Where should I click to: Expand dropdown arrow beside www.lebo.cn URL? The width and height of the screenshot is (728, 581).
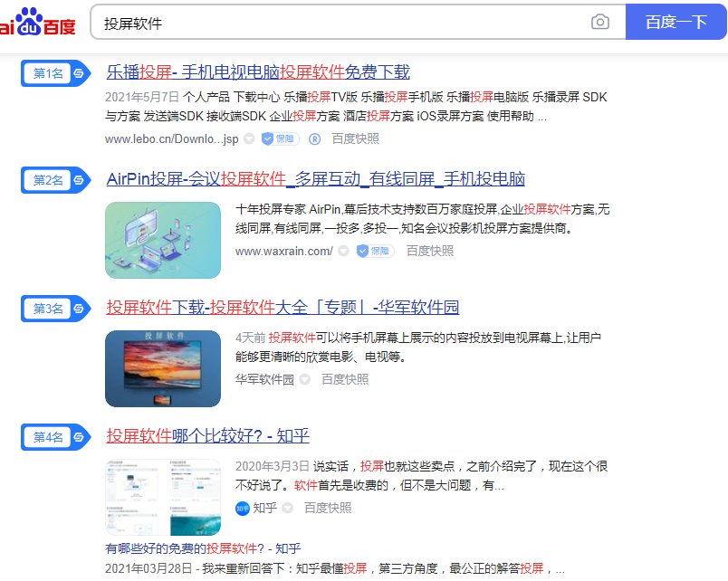[x=249, y=138]
